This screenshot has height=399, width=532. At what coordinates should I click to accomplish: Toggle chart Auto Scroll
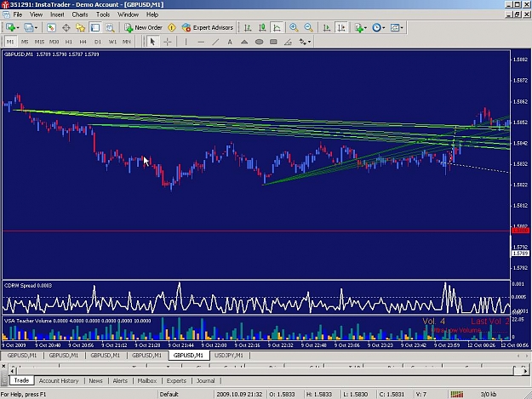coord(326,28)
